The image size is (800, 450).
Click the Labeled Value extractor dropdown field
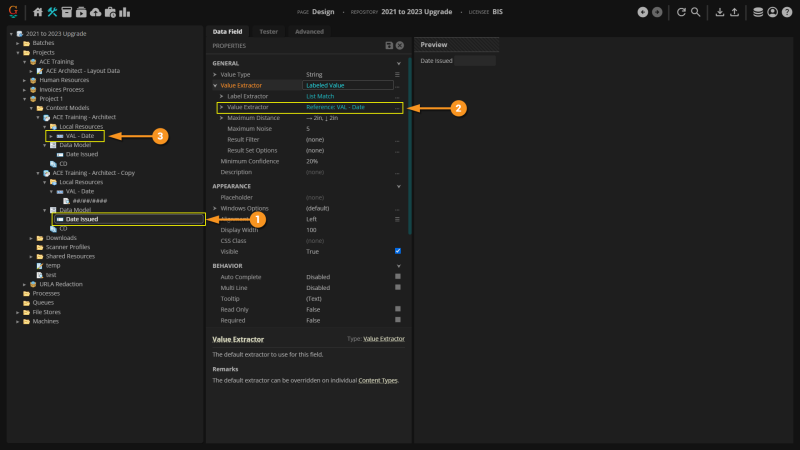[347, 85]
